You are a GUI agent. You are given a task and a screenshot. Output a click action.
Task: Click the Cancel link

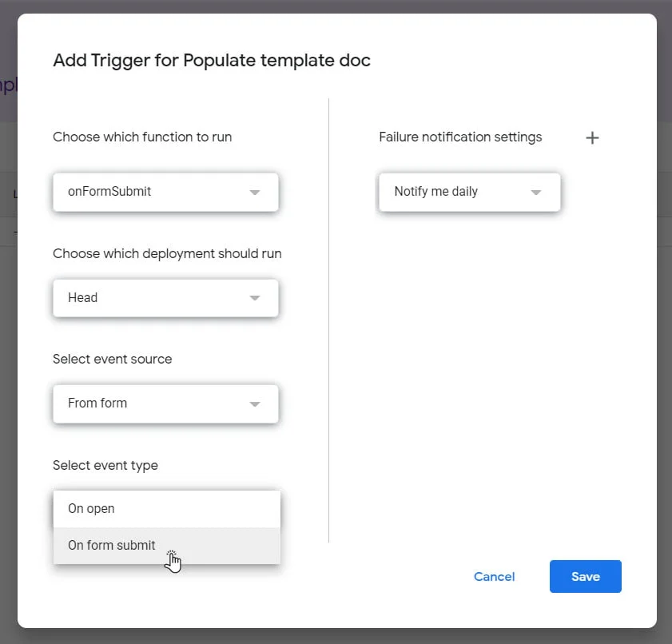494,577
